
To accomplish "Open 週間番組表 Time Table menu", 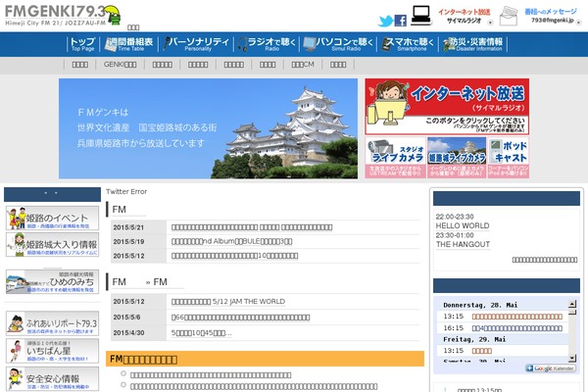I will click(x=129, y=44).
